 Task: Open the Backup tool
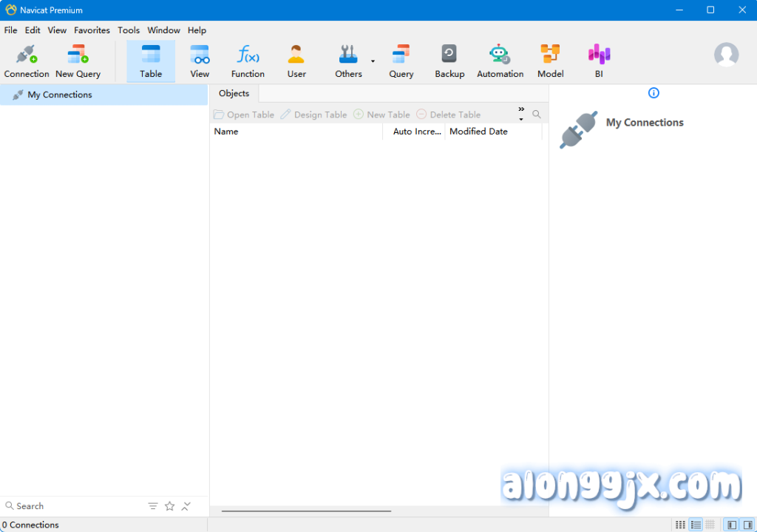coord(449,55)
